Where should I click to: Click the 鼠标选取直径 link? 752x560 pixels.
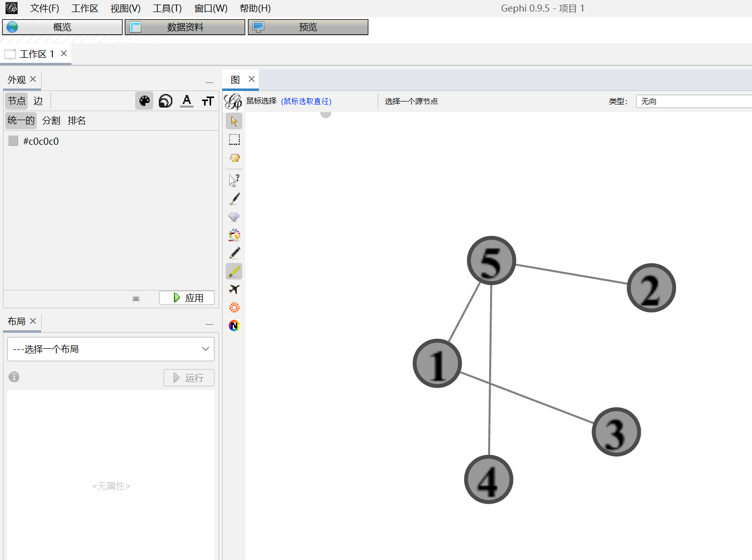[306, 101]
